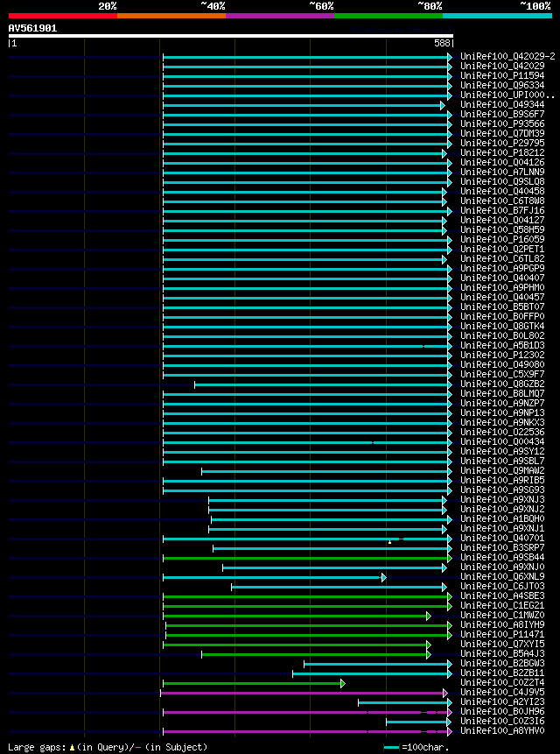
Task: Open hit UniRef100_P11594
Action: 502,76
